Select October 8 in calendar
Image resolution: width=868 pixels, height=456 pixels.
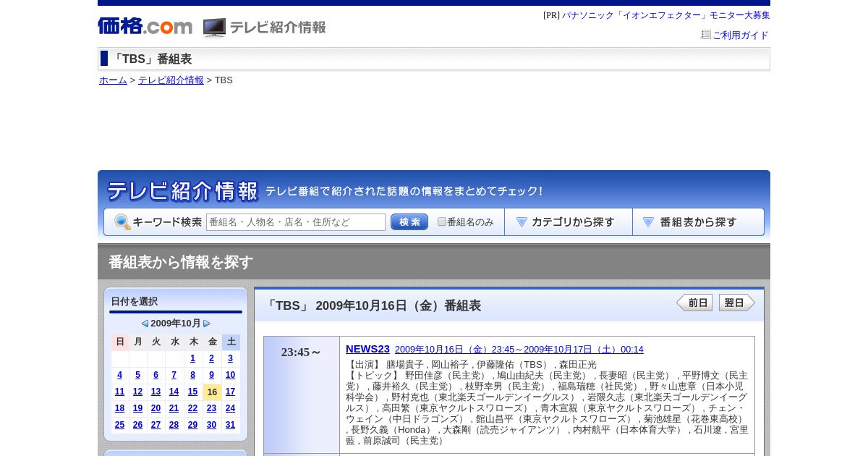click(x=193, y=375)
